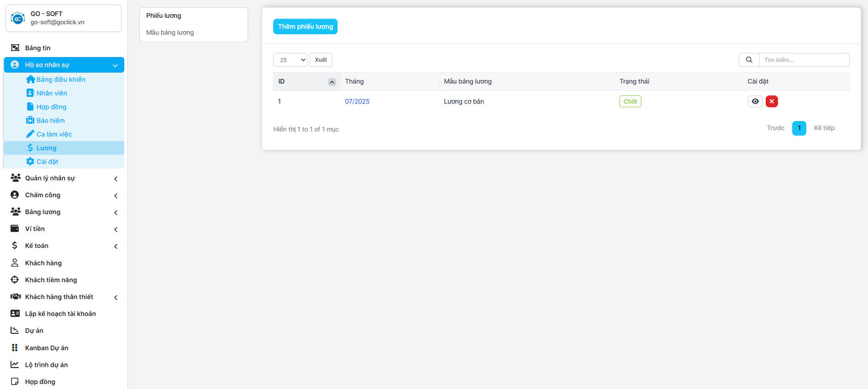Click the Bảo hiểm medical kit icon
The height and width of the screenshot is (389, 868).
[x=30, y=121]
